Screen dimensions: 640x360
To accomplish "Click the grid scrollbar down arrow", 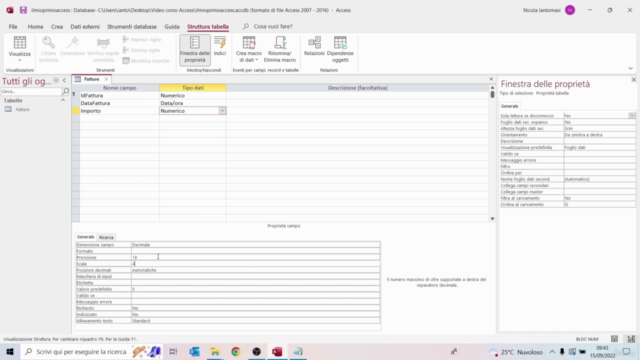I will (492, 219).
